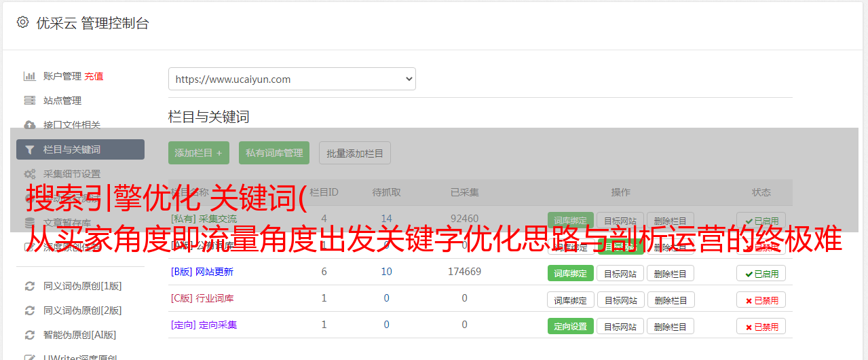Click the 栏目与关键词 page heading
Image resolution: width=868 pixels, height=360 pixels.
coord(209,117)
